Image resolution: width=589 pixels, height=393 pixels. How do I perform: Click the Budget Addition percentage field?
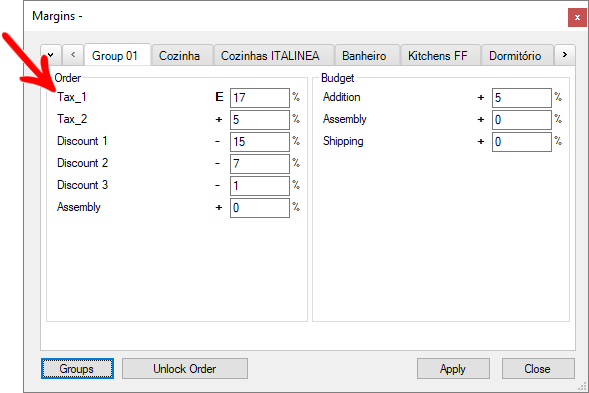click(522, 98)
